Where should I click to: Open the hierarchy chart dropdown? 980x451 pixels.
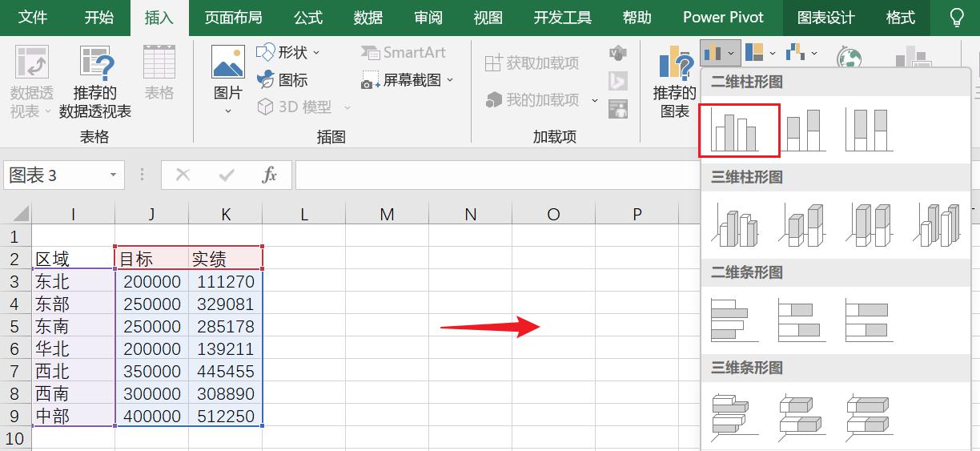point(761,54)
